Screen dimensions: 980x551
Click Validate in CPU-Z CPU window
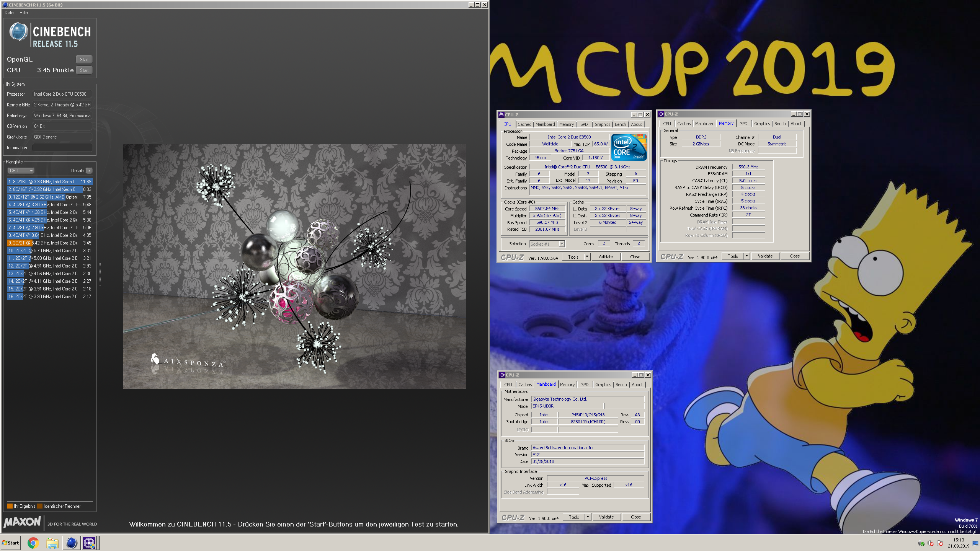(606, 257)
